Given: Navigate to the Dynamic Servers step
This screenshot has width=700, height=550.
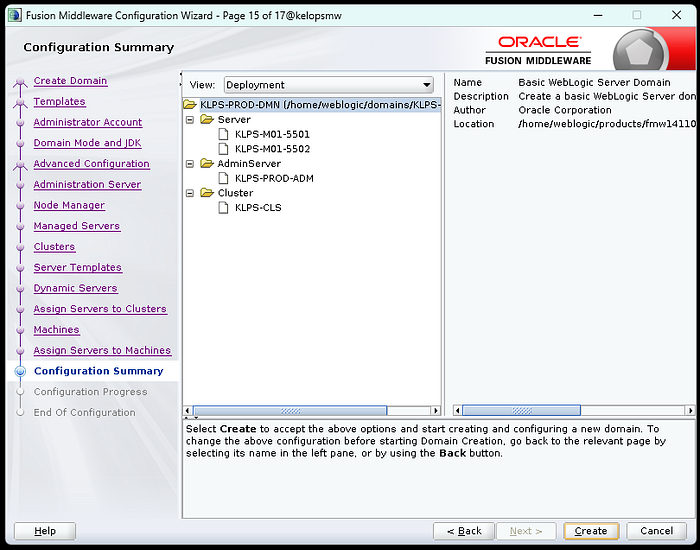Looking at the screenshot, I should point(75,288).
